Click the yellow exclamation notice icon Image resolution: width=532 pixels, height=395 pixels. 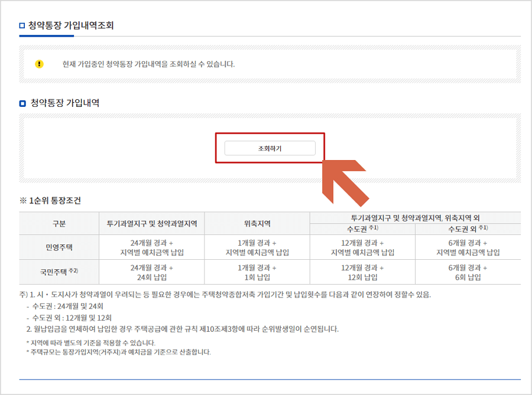(38, 64)
